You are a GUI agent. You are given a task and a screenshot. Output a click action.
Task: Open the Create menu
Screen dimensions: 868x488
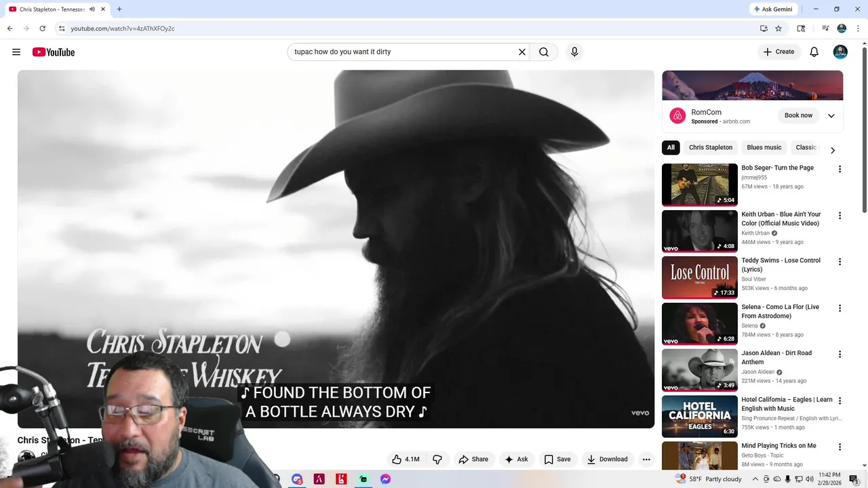(x=778, y=52)
